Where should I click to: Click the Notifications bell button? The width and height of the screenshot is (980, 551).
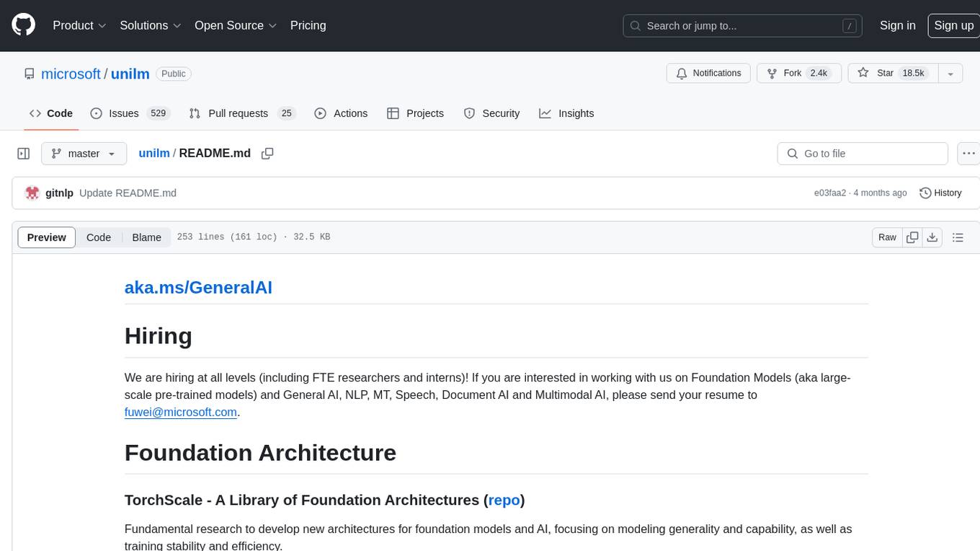click(709, 74)
